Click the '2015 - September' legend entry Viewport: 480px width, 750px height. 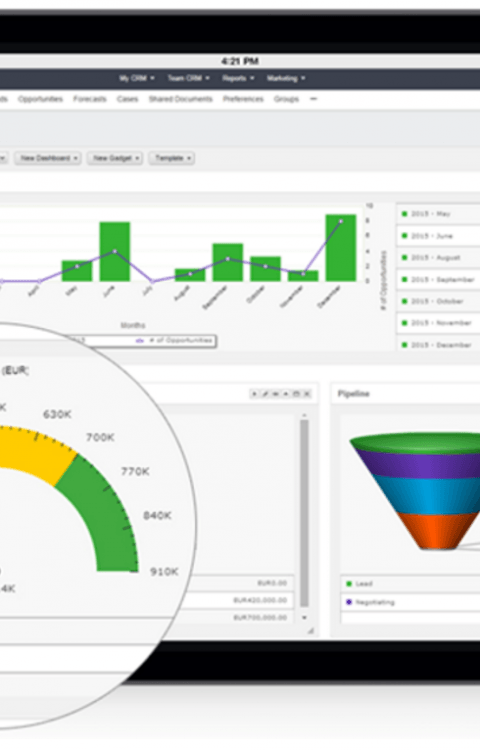(438, 279)
